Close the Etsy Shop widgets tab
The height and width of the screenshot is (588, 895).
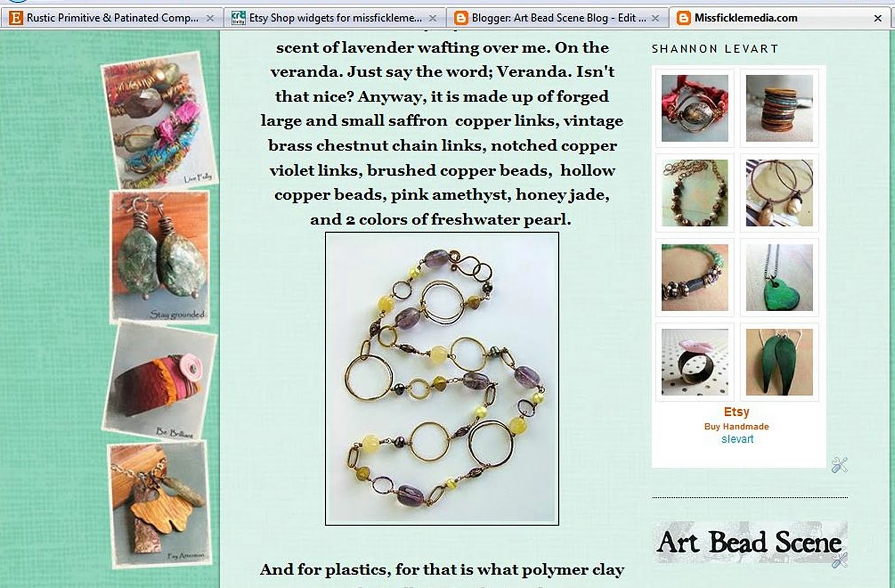tap(432, 18)
